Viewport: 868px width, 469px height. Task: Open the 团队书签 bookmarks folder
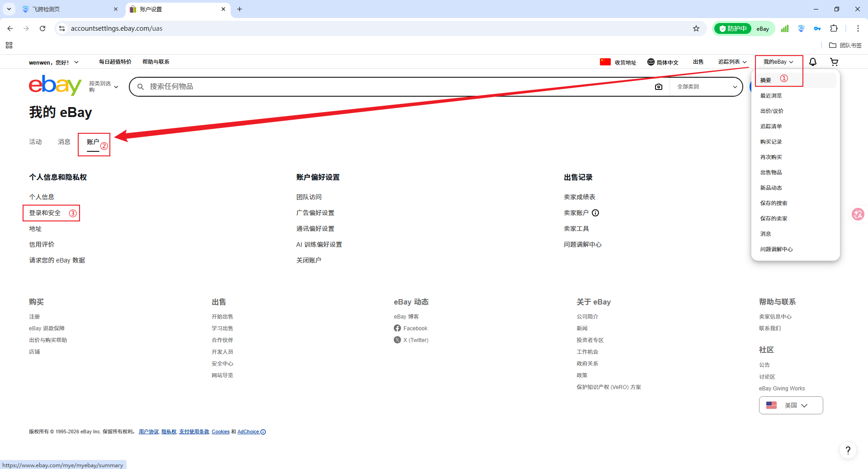click(845, 45)
